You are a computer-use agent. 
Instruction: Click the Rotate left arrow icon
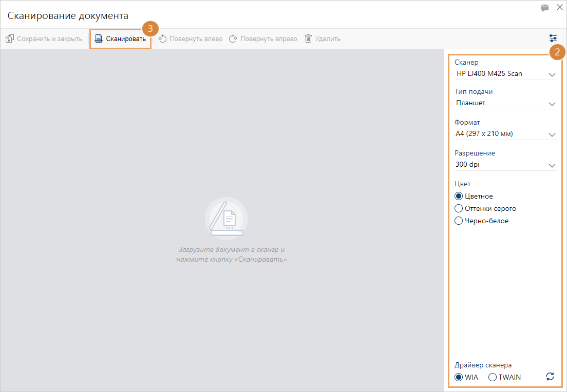click(x=163, y=39)
